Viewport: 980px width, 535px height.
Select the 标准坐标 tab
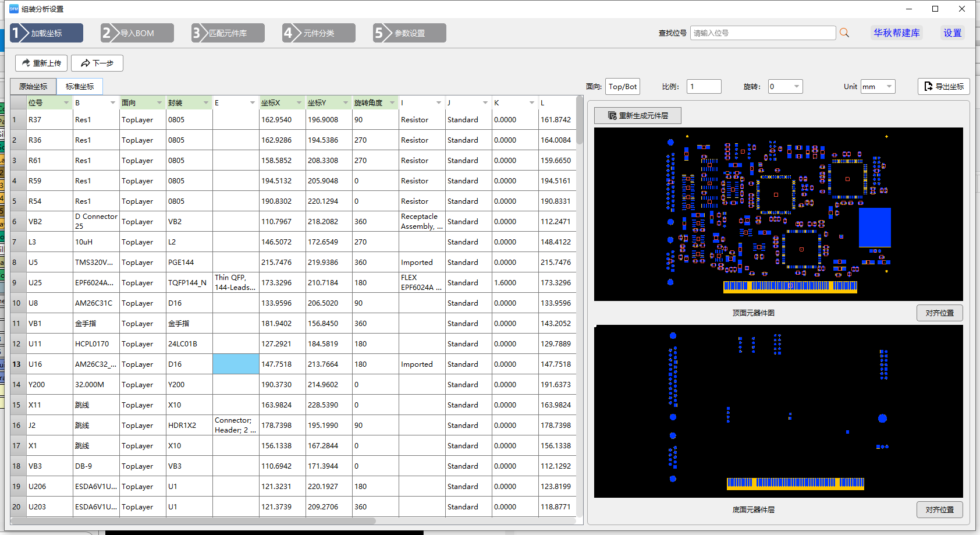click(80, 86)
